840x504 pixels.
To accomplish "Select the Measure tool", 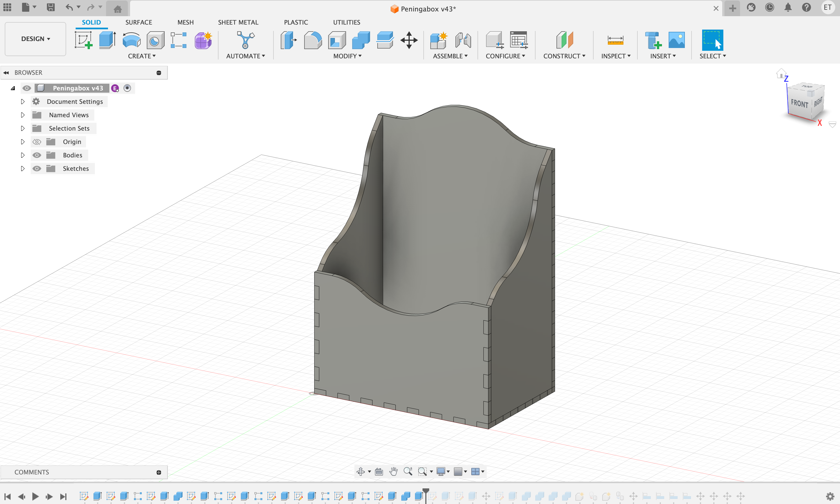I will pyautogui.click(x=615, y=40).
